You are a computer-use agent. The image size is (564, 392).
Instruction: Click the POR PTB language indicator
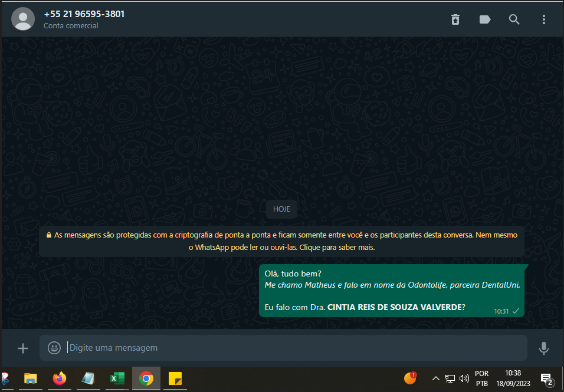pyautogui.click(x=481, y=378)
